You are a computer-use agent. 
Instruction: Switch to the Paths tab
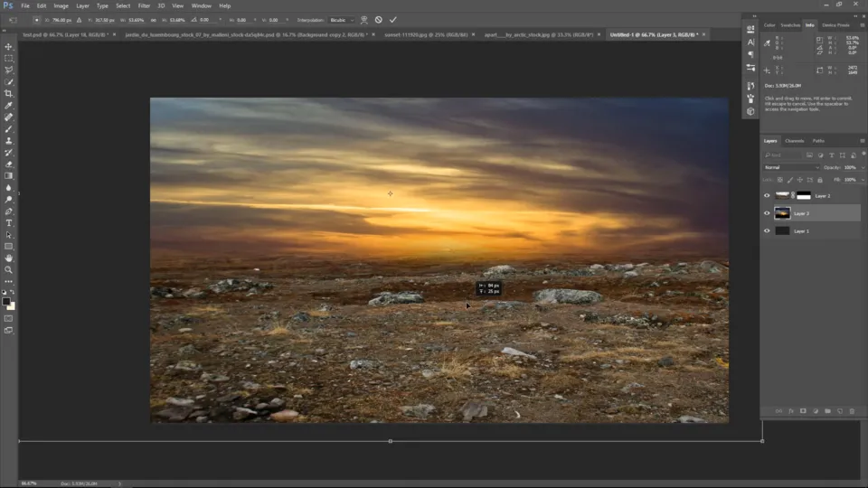click(818, 141)
